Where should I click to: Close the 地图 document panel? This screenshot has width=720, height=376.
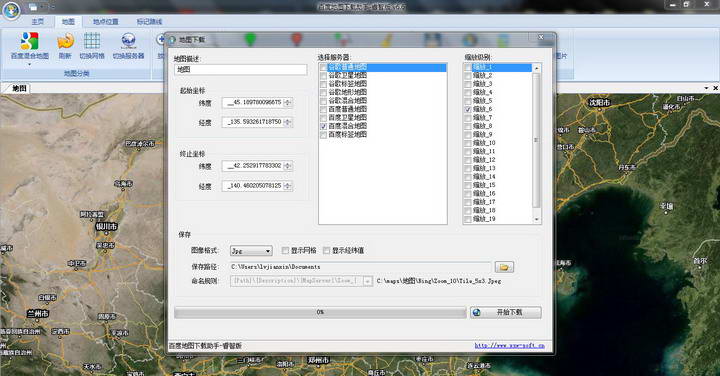715,88
